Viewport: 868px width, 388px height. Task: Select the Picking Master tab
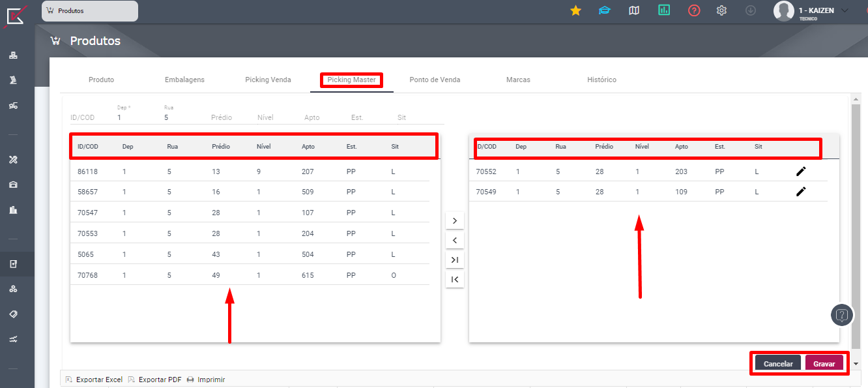[x=351, y=80]
